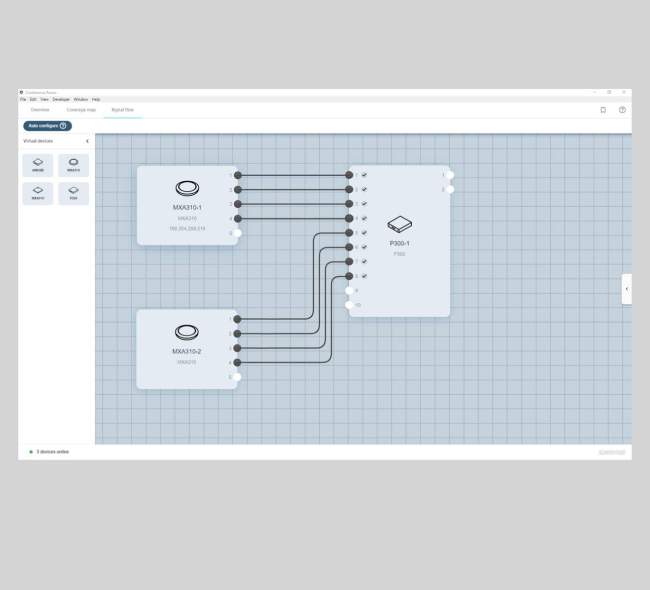Click the Virtual devices panel heading
This screenshot has height=590, width=650.
pyautogui.click(x=38, y=141)
